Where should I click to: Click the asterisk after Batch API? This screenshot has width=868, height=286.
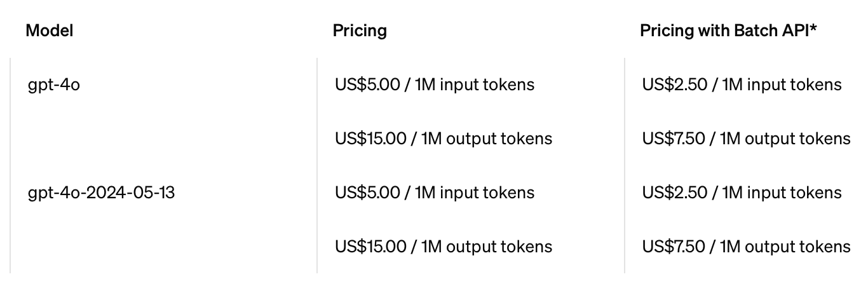813,29
